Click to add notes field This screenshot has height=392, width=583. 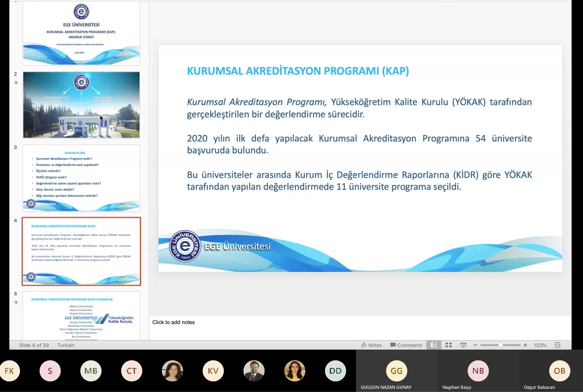click(360, 328)
